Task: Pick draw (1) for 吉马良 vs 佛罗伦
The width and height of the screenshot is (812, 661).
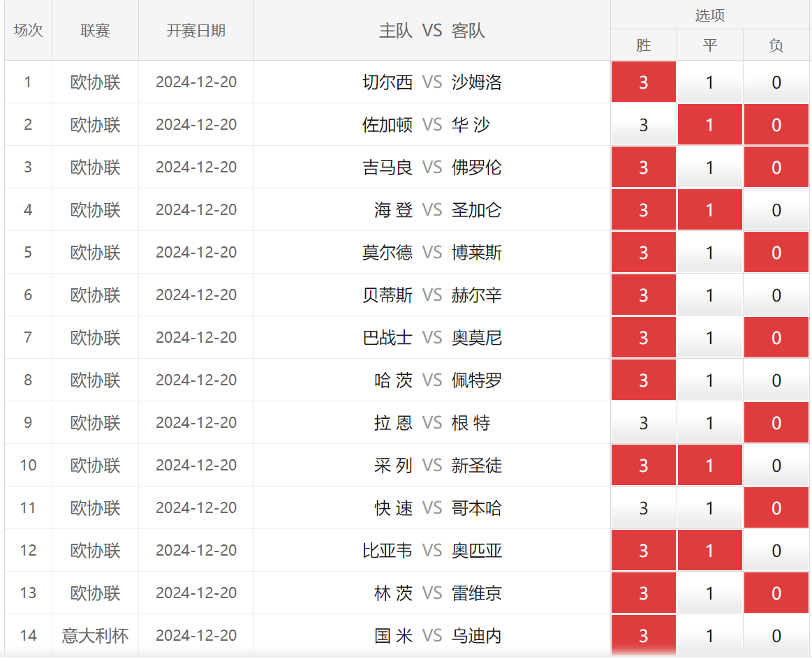Action: tap(709, 168)
